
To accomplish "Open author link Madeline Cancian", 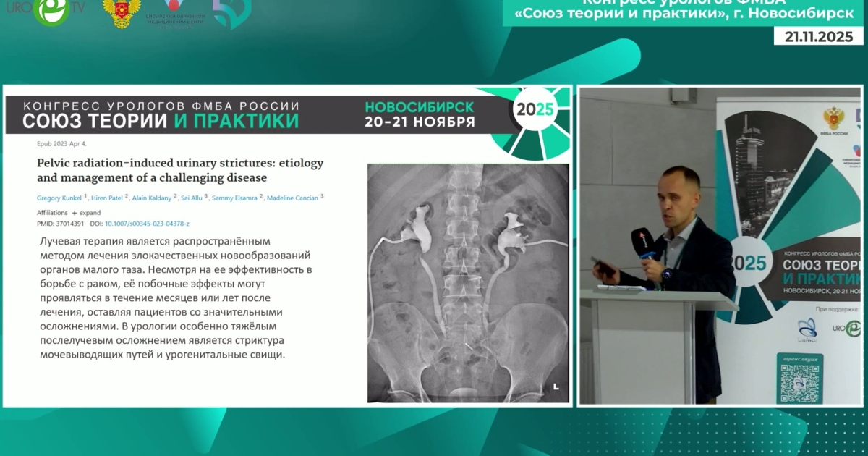I will (294, 197).
